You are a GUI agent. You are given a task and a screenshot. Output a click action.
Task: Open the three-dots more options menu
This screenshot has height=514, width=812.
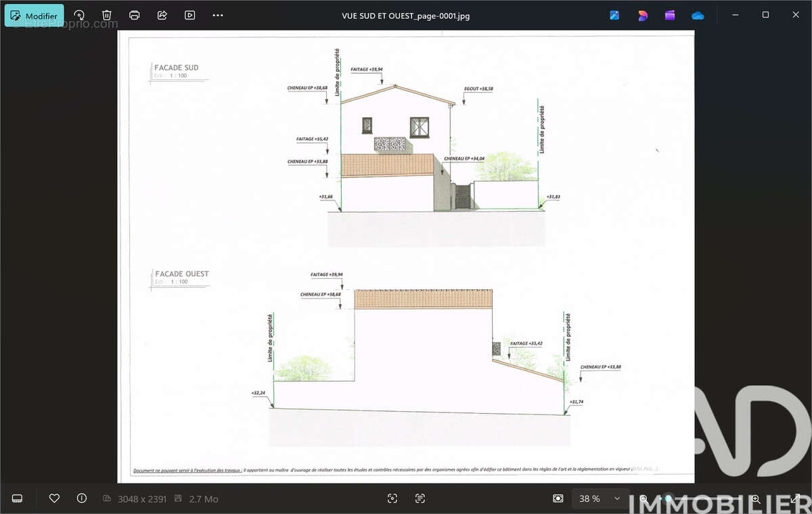click(218, 15)
